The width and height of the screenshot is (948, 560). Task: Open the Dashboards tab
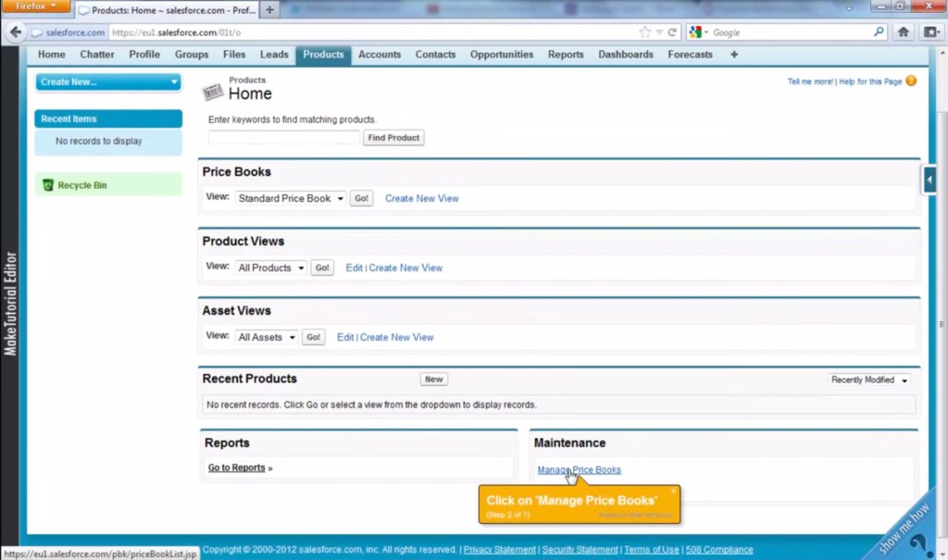pyautogui.click(x=626, y=55)
